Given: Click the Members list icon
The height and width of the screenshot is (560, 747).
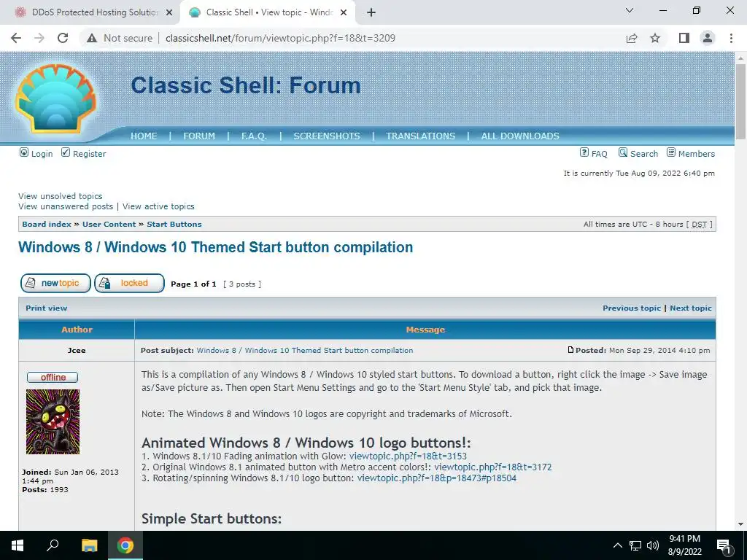Looking at the screenshot, I should [x=671, y=152].
